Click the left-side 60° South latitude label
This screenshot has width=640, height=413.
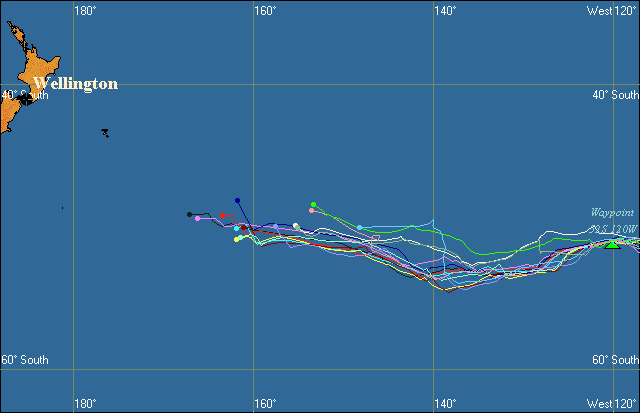click(25, 360)
